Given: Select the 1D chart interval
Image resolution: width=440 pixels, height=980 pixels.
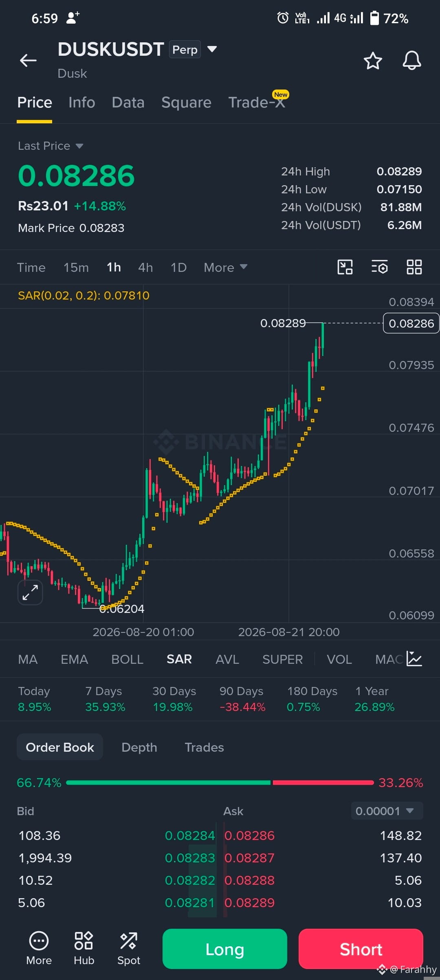Looking at the screenshot, I should click(178, 267).
